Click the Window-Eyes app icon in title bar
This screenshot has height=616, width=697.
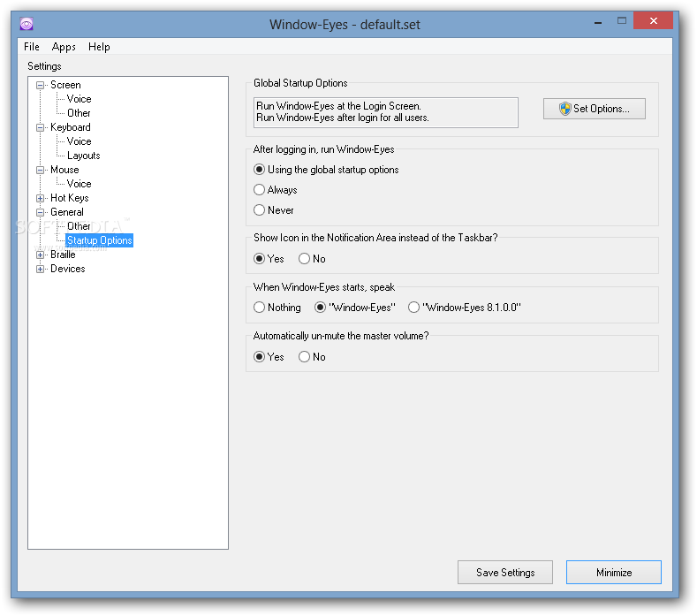tap(27, 24)
